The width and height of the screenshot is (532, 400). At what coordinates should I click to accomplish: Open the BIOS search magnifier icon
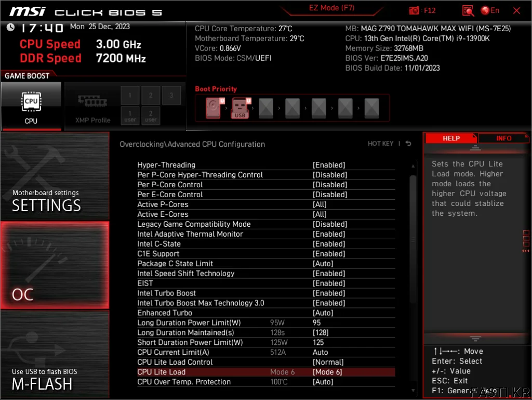468,10
